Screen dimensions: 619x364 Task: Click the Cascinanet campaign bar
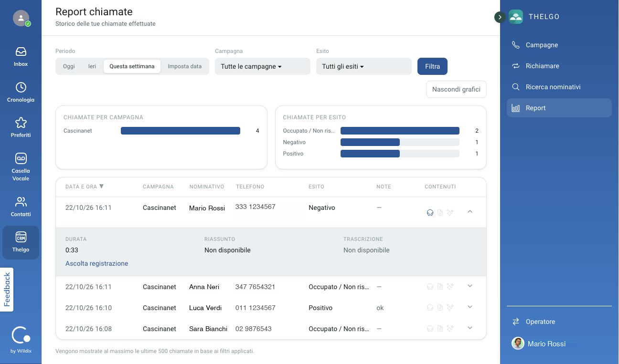tap(181, 131)
